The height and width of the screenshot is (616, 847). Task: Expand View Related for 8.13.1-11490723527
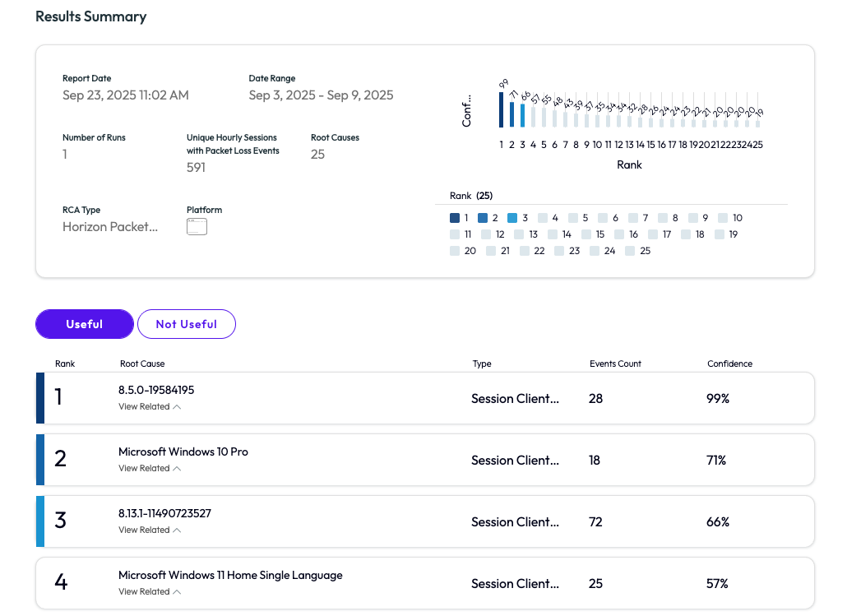coord(149,530)
